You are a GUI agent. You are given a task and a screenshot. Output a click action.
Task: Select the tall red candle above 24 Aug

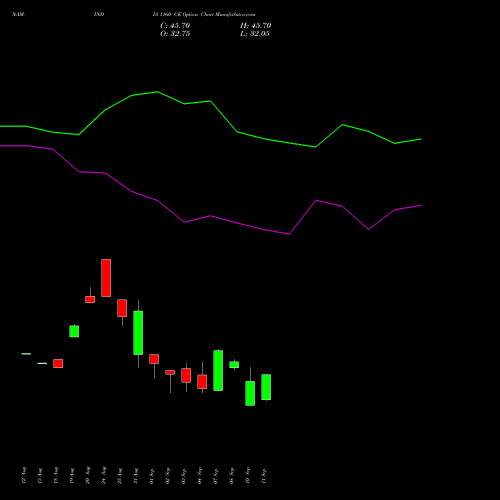click(x=106, y=278)
